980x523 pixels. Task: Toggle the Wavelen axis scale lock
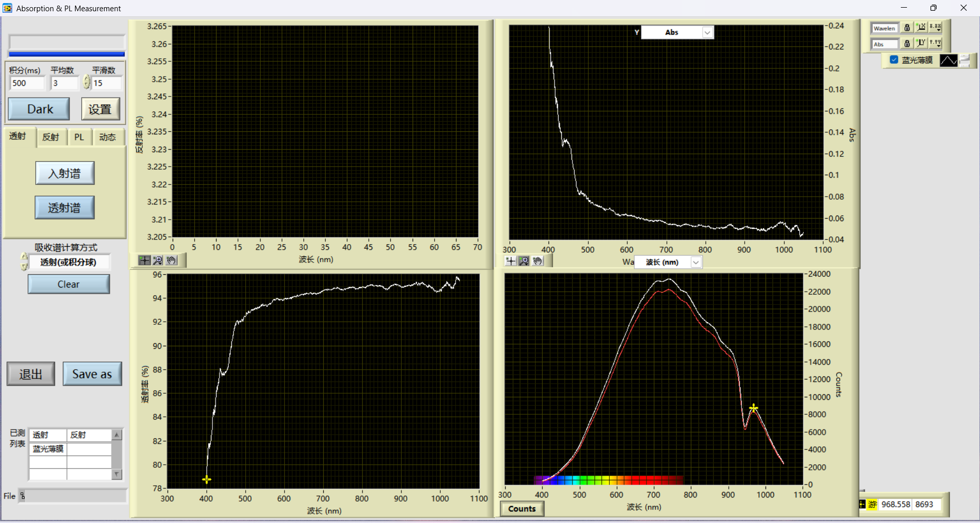[907, 28]
